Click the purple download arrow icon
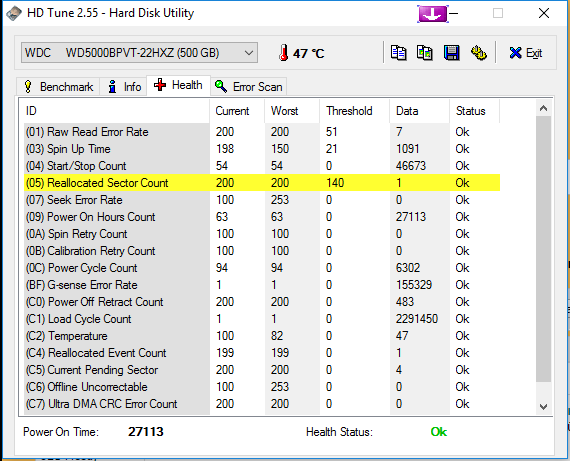 [433, 14]
